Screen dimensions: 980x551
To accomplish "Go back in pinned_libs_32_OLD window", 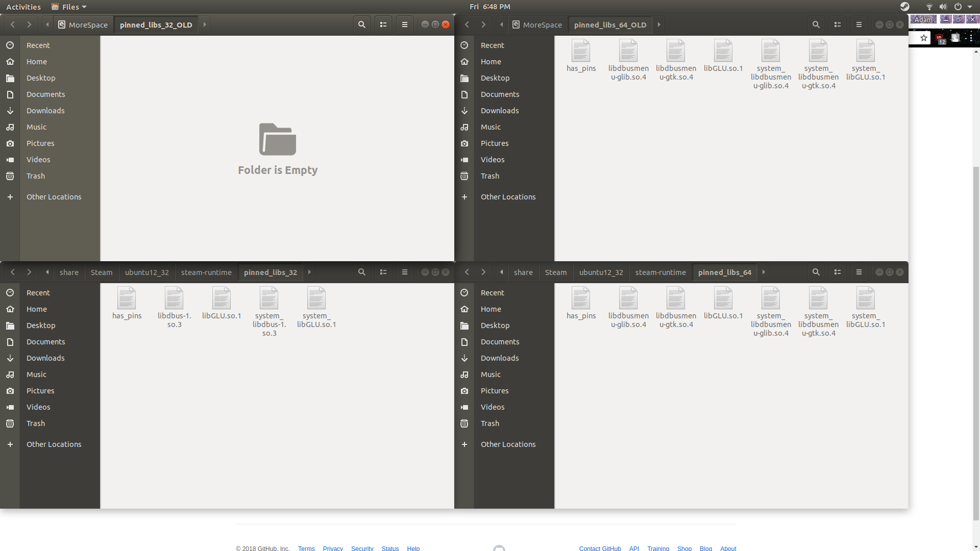I will pos(13,24).
